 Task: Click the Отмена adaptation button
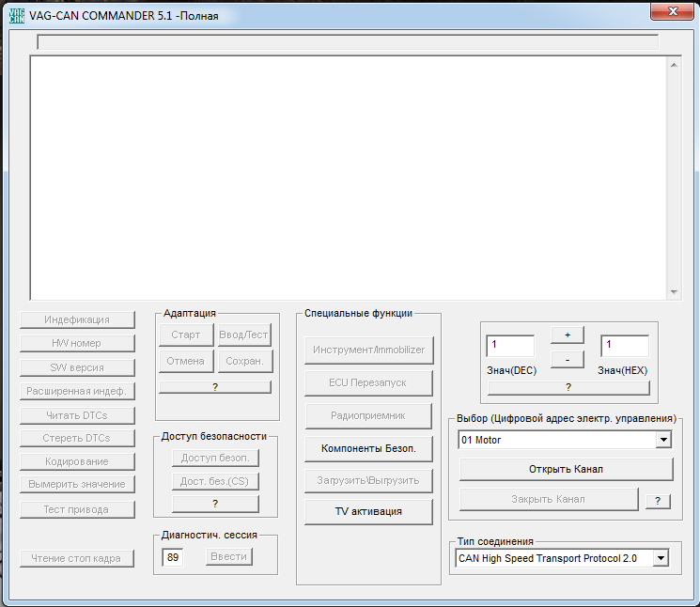(x=186, y=361)
